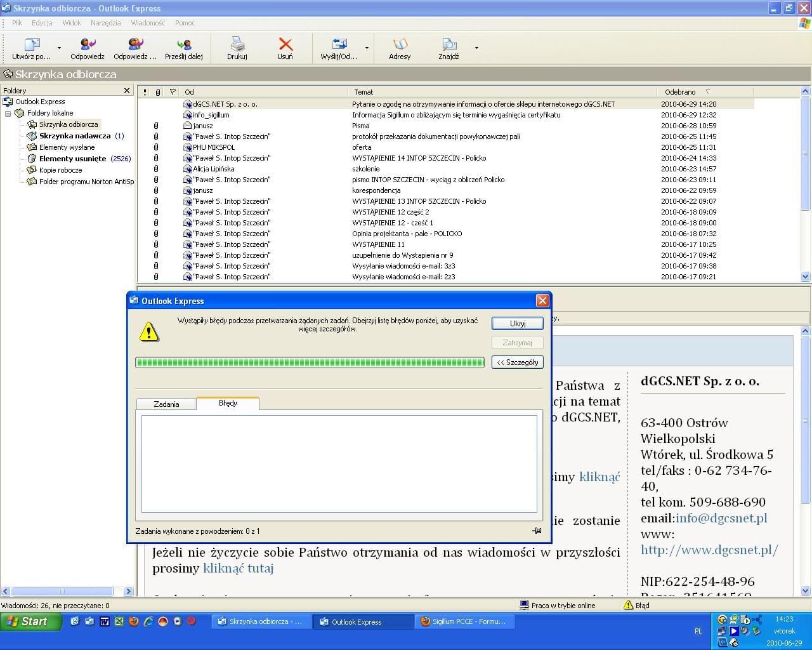Close the Outlook Express error dialog

(x=542, y=300)
